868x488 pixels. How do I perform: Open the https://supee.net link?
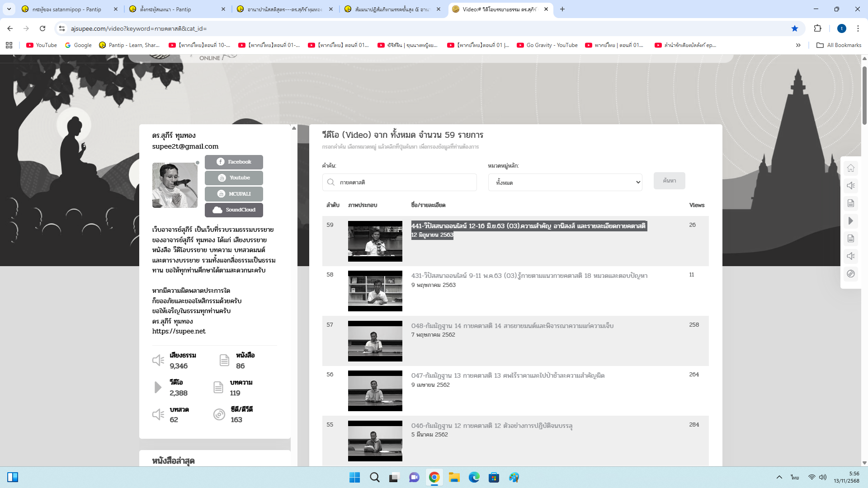[x=179, y=331]
